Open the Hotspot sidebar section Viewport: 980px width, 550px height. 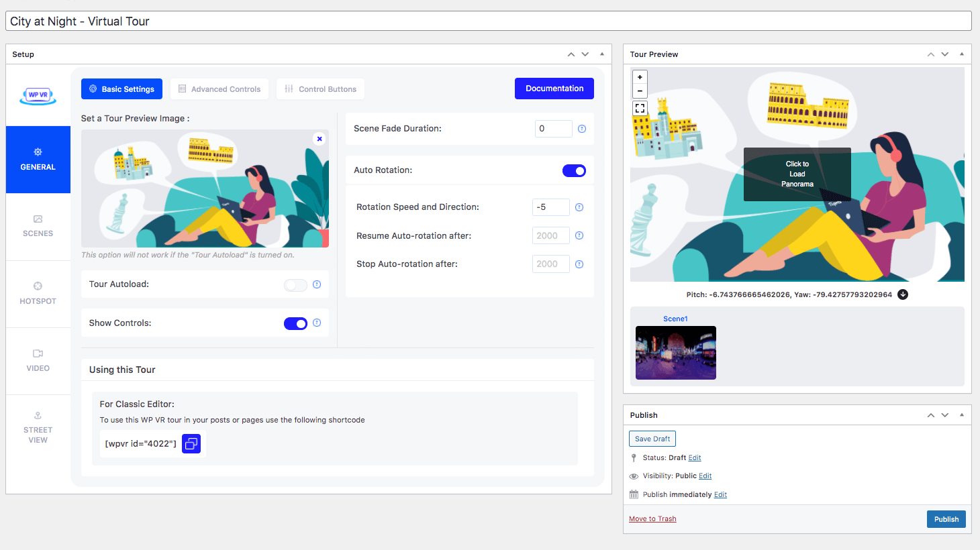pyautogui.click(x=38, y=294)
